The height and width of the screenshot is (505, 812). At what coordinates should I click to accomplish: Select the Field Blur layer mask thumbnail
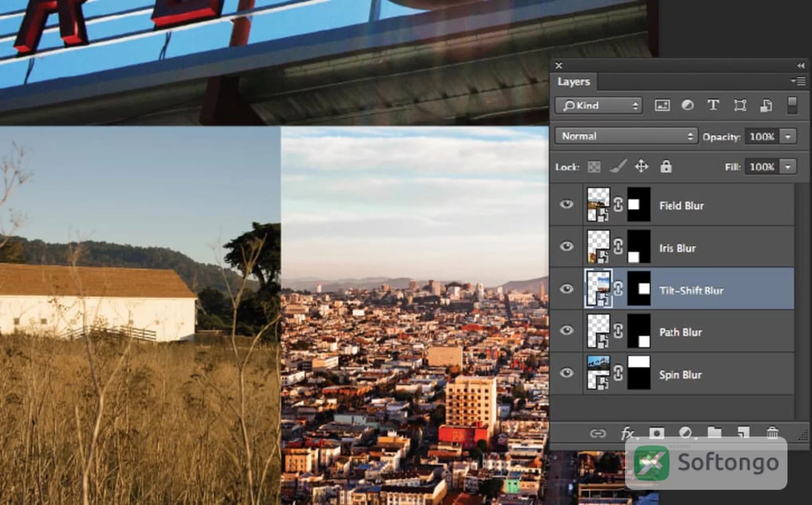pos(639,205)
